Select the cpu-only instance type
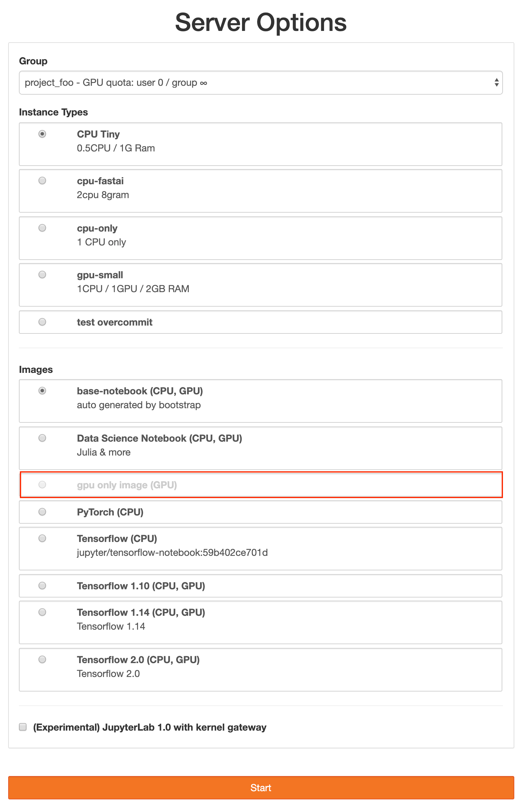This screenshot has width=525, height=812. point(42,227)
